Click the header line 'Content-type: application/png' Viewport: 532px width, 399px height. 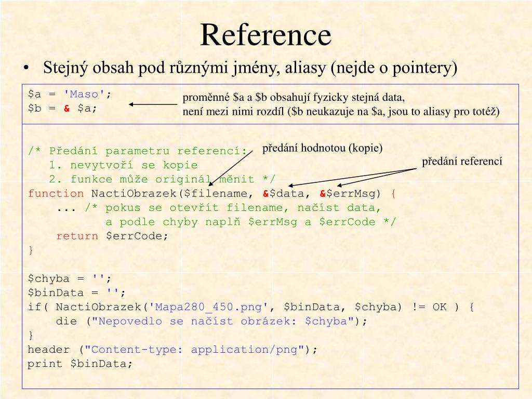click(172, 350)
